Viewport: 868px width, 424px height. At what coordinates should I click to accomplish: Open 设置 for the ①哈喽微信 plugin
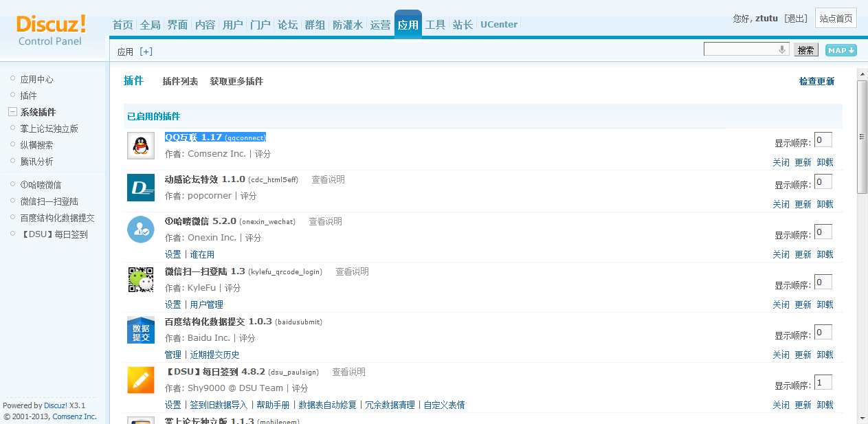(173, 254)
